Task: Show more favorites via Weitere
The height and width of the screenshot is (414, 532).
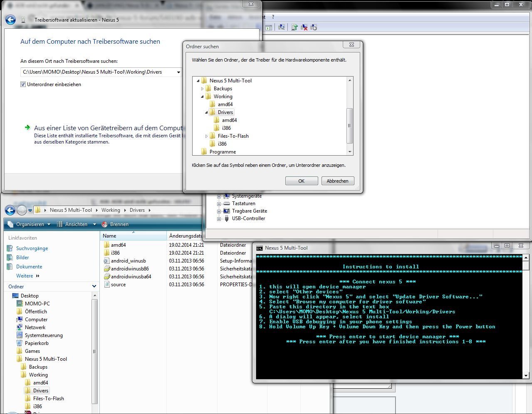Action: 27,276
